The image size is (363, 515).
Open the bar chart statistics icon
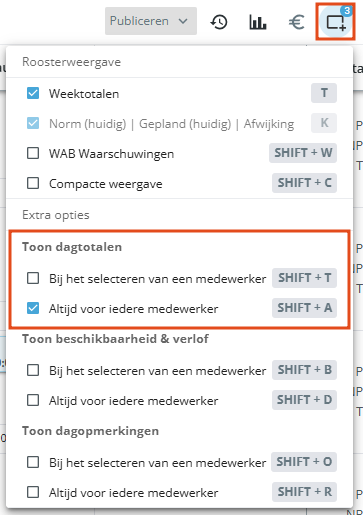click(258, 22)
